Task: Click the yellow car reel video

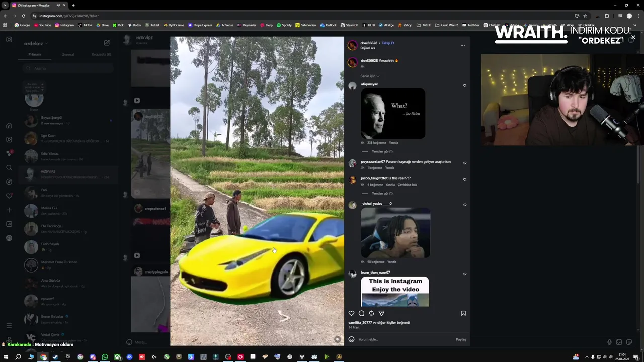Action: [x=257, y=191]
